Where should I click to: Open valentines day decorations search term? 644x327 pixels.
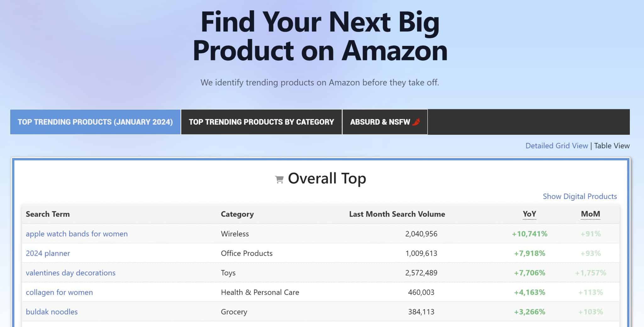70,273
